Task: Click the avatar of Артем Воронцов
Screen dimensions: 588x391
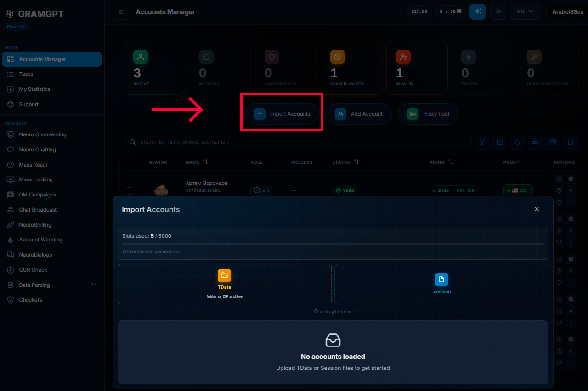Action: (x=161, y=190)
